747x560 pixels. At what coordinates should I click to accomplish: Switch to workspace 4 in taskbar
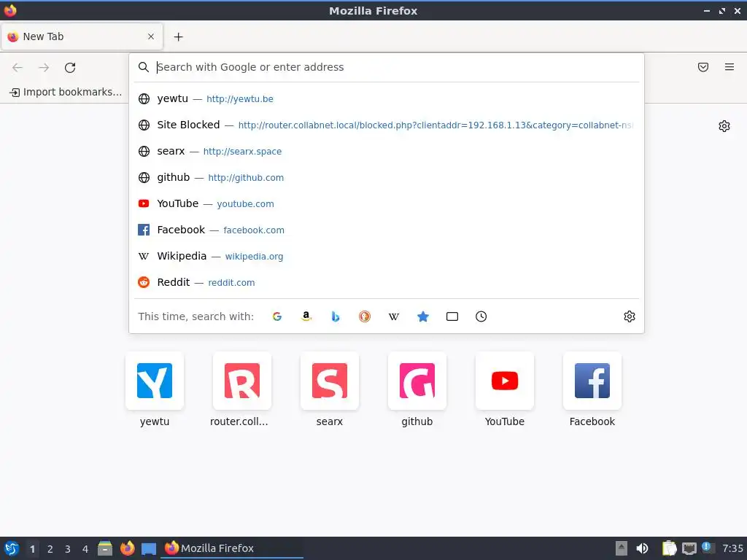(x=85, y=549)
